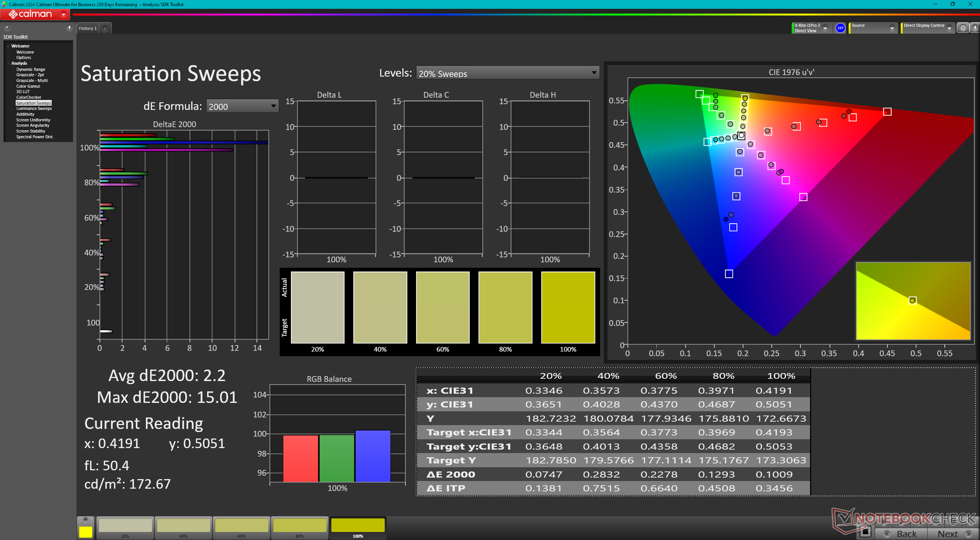The width and height of the screenshot is (980, 540).
Task: Select the yellow color indicator at bottom left
Action: [x=86, y=531]
